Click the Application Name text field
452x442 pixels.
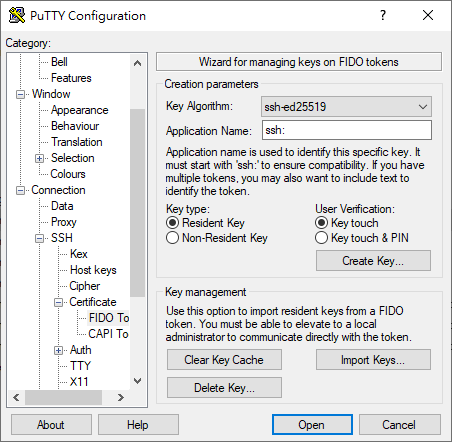(347, 130)
